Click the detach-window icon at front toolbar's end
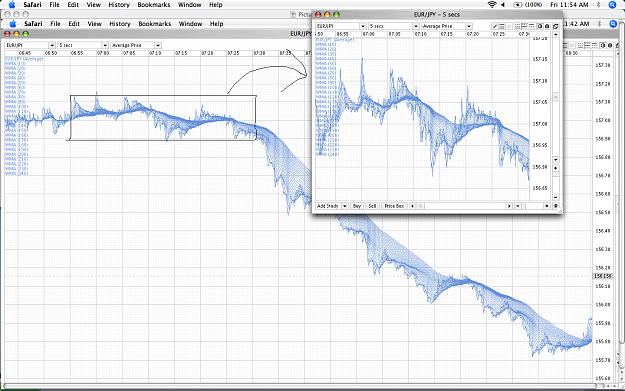Image resolution: width=625 pixels, height=391 pixels. click(556, 26)
